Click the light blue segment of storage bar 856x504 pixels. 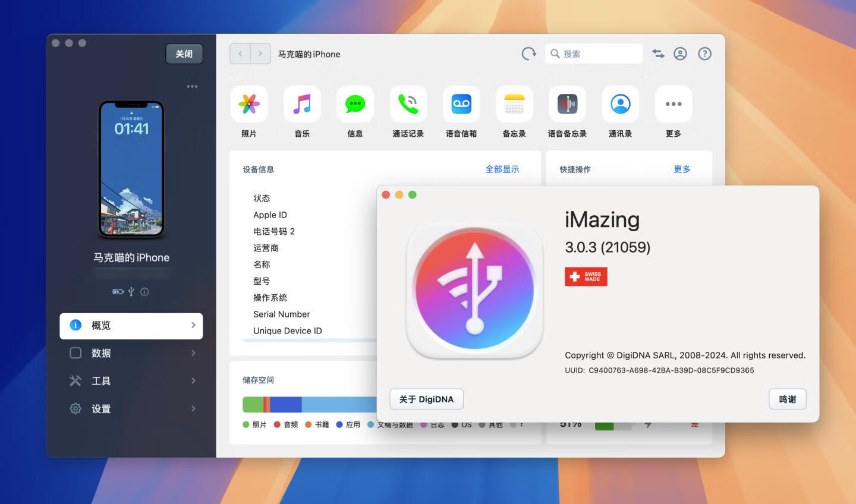(339, 405)
